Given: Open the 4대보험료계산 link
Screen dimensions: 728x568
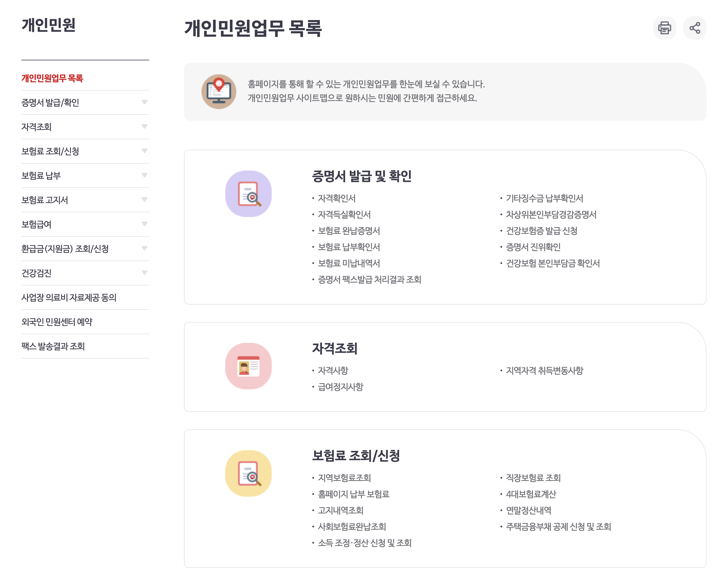Looking at the screenshot, I should pos(531,494).
